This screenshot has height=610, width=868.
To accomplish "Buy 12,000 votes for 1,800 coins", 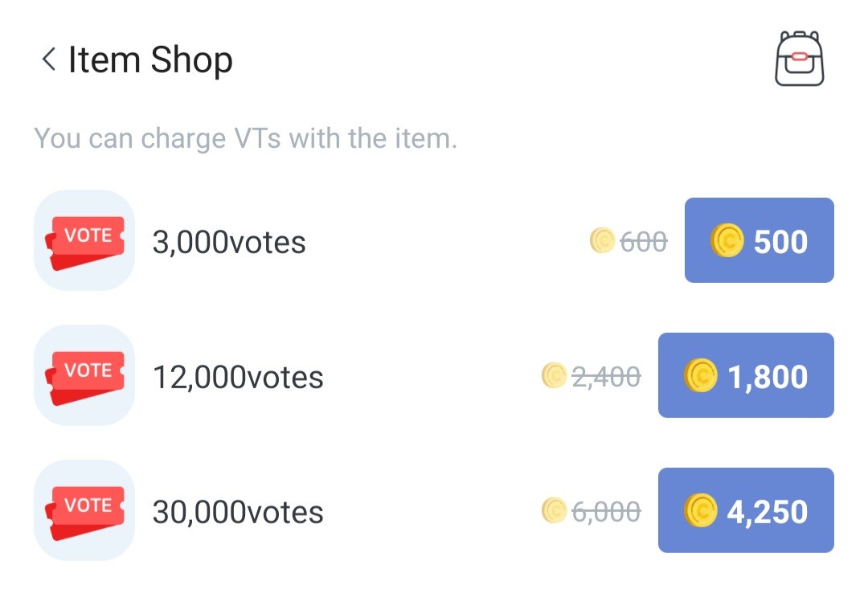I will [746, 375].
